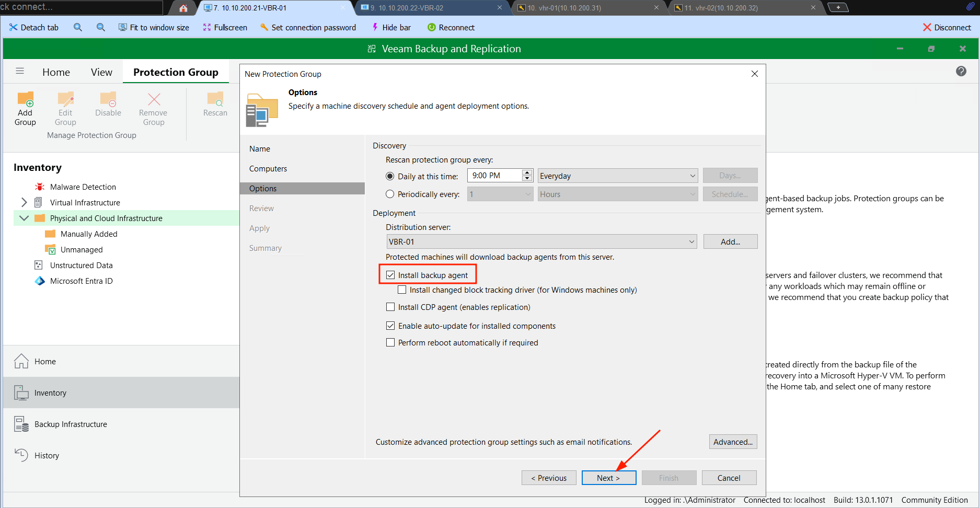Click the home icon in connection tab bar
Viewport: 980px width, 508px height.
[183, 8]
